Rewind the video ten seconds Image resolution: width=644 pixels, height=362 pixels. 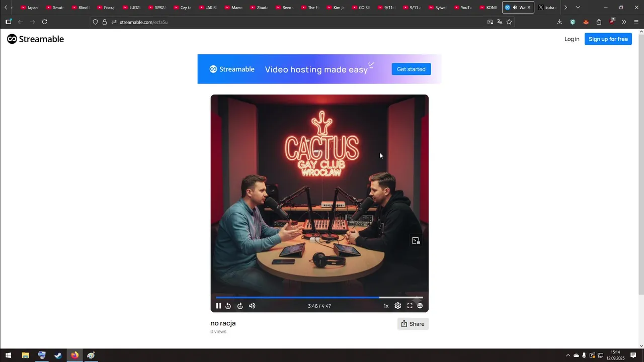(228, 306)
